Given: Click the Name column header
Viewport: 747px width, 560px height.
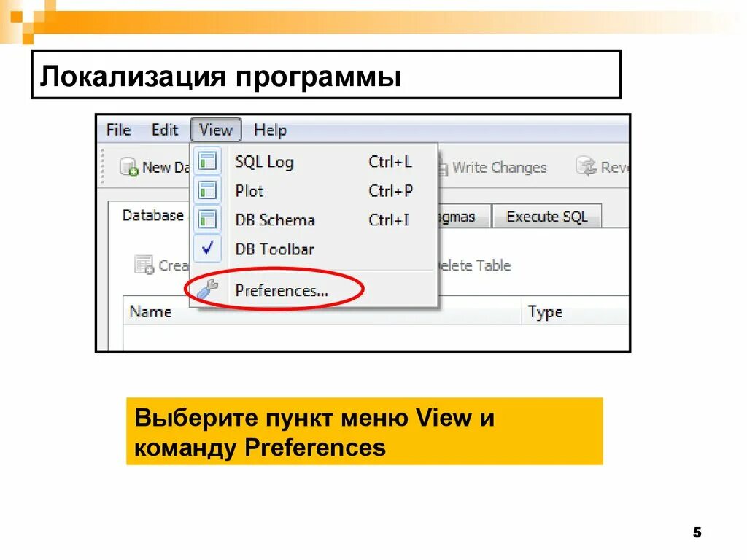Looking at the screenshot, I should [x=322, y=311].
